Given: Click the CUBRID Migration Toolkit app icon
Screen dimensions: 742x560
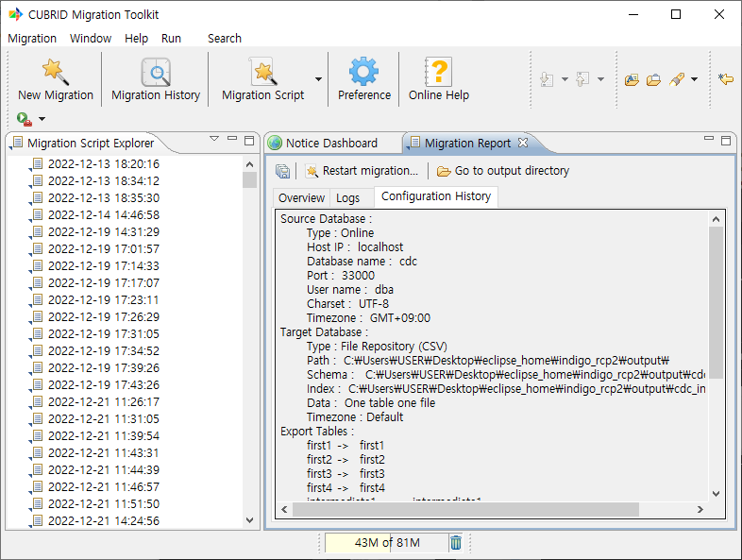Looking at the screenshot, I should tap(16, 14).
